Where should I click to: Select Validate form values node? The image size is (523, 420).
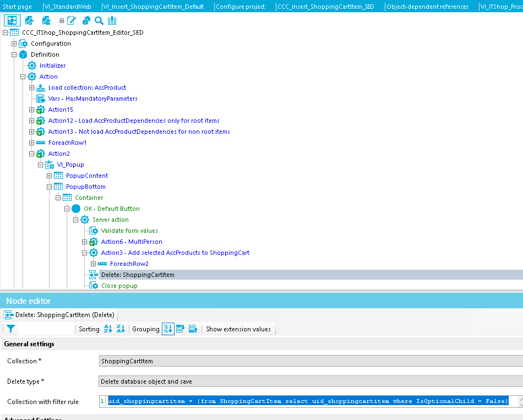129,231
